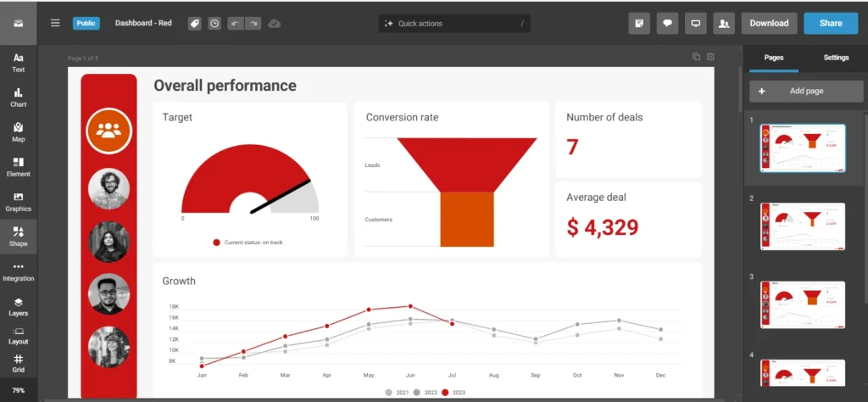
Task: Open the notes icon button
Action: point(639,23)
